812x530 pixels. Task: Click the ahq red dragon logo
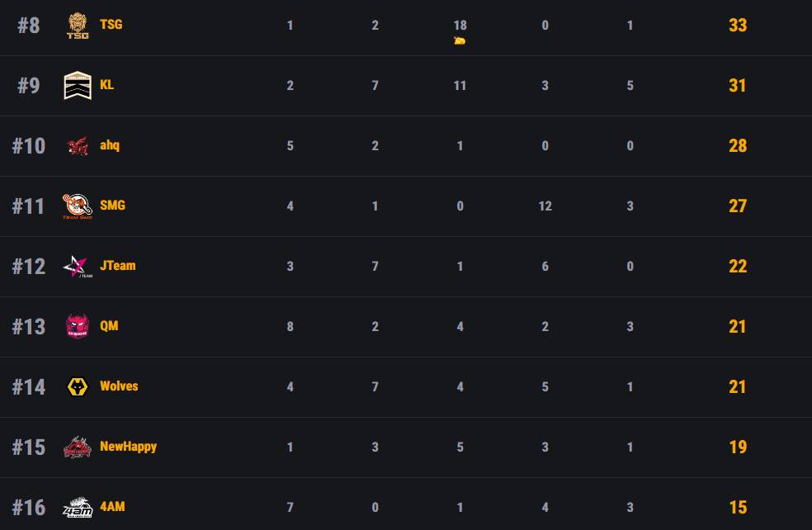point(78,146)
